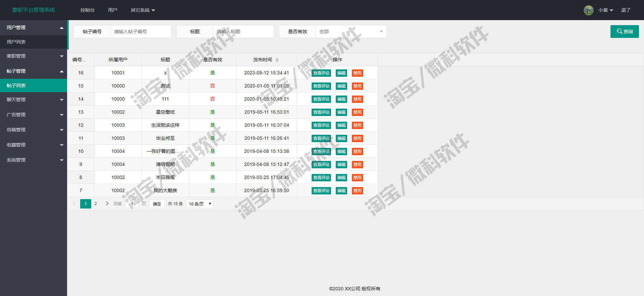
Task: Click 查看评论 for post 16
Action: pos(321,73)
